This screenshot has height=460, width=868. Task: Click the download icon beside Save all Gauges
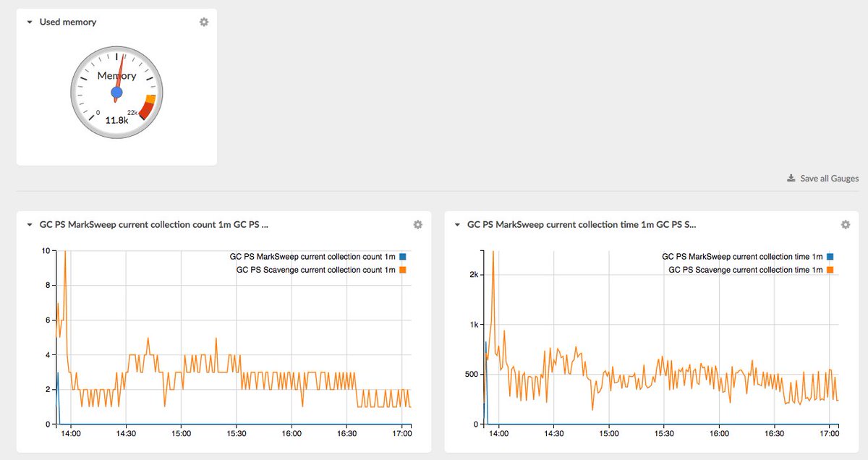click(x=791, y=178)
